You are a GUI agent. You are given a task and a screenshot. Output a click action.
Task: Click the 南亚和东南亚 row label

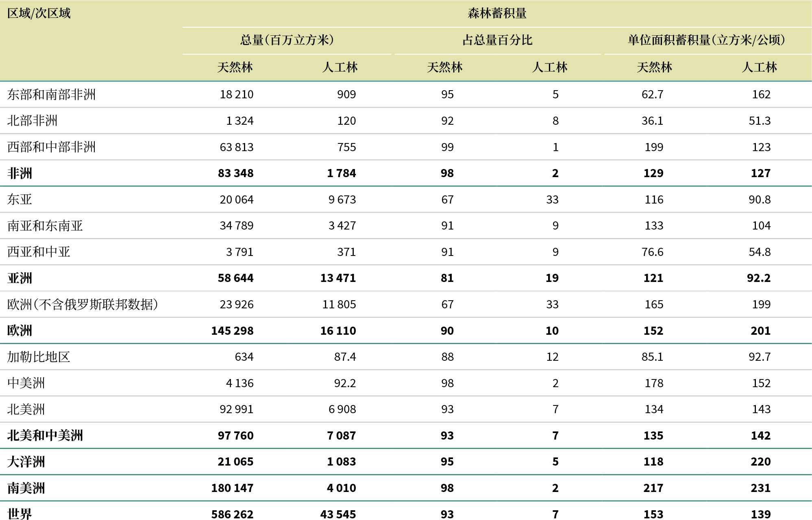45,225
